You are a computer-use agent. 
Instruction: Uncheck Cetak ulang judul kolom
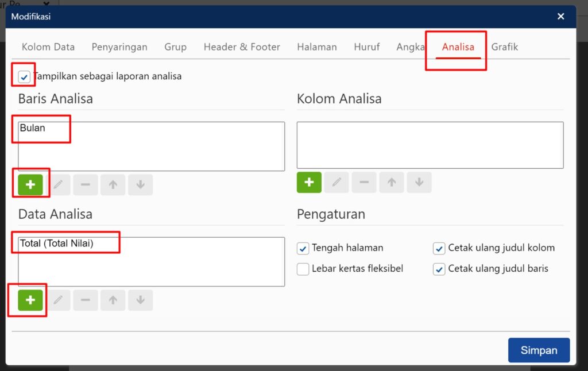(439, 248)
